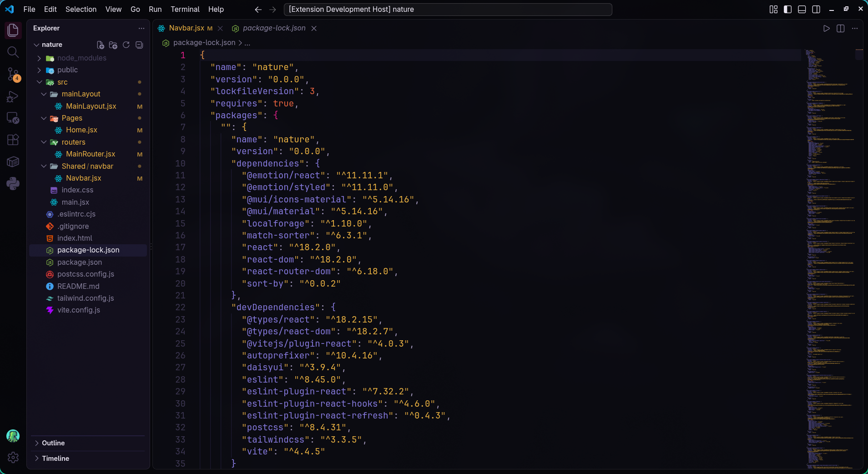
Task: Open MainLayout.jsx from Explorer
Action: click(x=91, y=106)
